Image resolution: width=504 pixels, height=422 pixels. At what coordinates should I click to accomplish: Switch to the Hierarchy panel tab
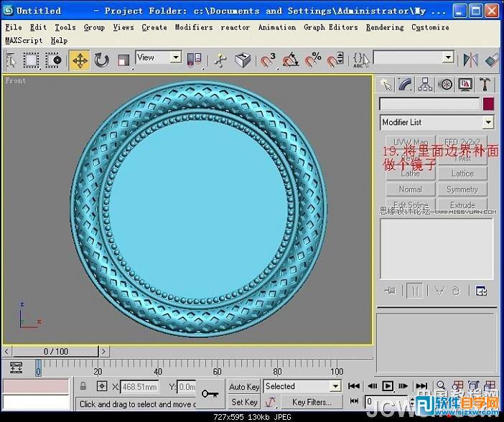426,85
